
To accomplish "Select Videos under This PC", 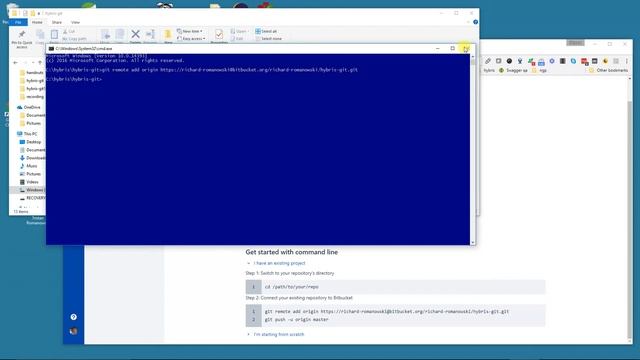I will (x=29, y=182).
